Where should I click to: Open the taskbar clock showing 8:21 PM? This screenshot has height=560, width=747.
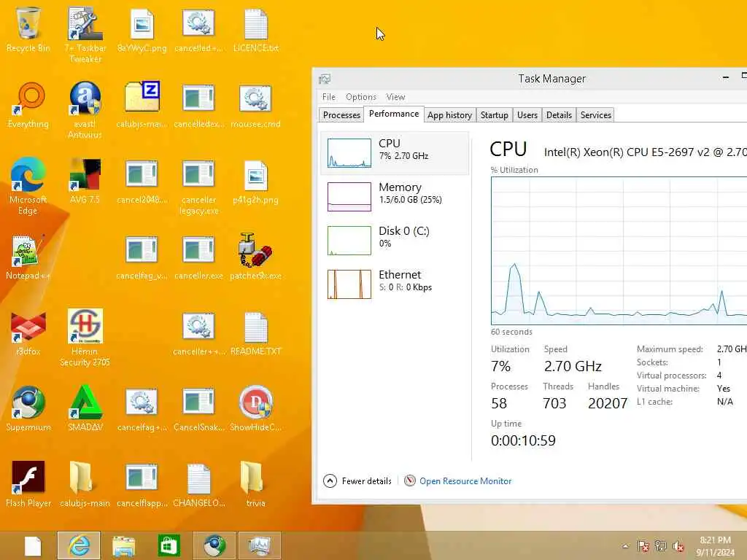coord(715,546)
